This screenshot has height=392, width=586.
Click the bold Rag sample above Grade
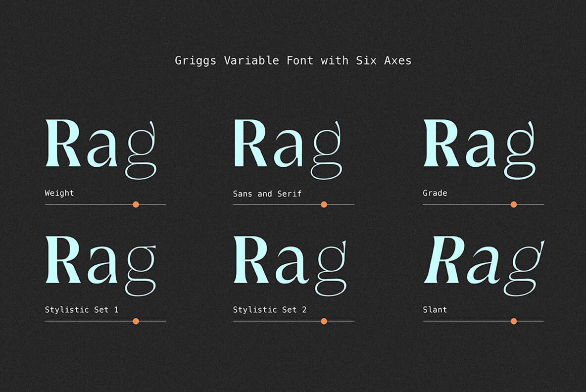479,147
